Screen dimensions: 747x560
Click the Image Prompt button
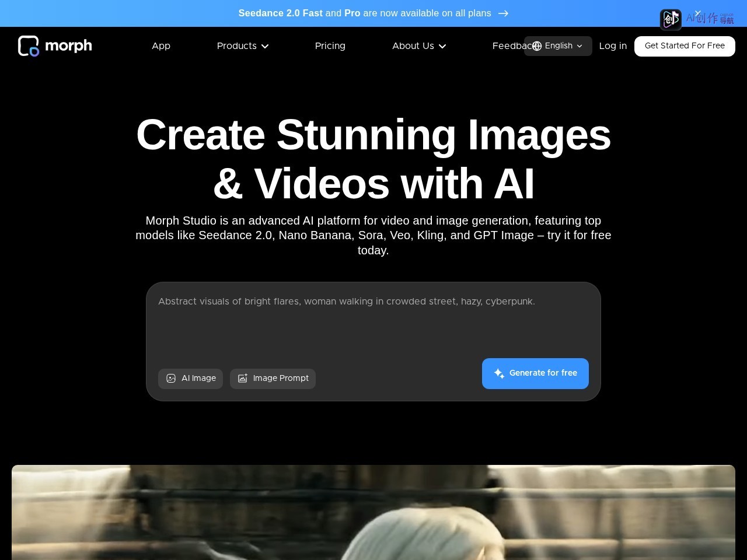click(x=273, y=379)
